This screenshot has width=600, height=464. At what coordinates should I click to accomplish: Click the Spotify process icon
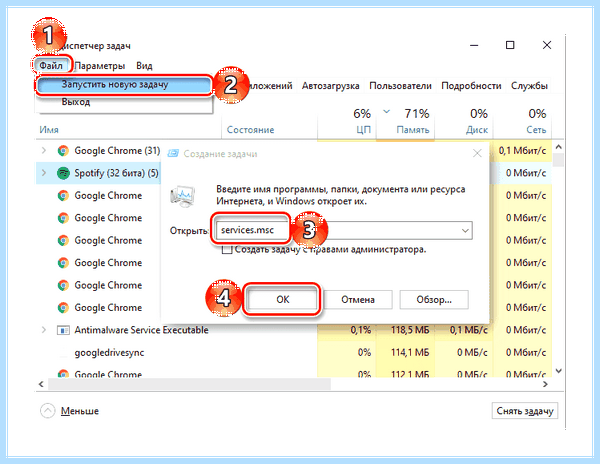pos(63,173)
